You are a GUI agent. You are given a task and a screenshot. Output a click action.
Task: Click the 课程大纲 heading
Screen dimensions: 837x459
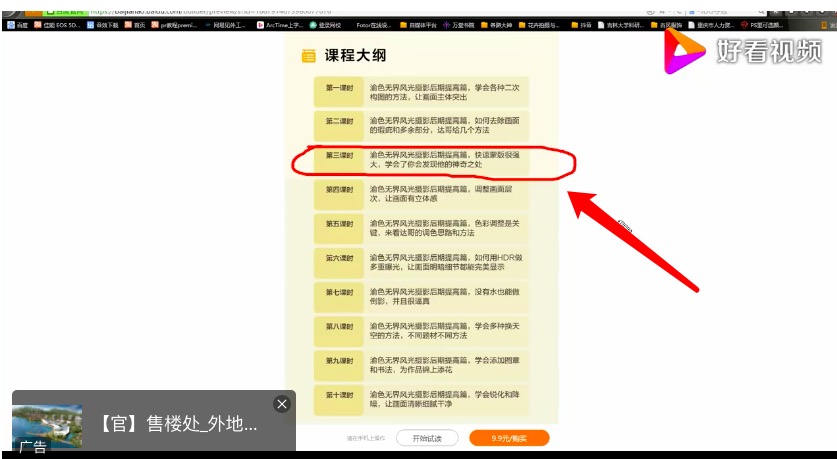355,56
